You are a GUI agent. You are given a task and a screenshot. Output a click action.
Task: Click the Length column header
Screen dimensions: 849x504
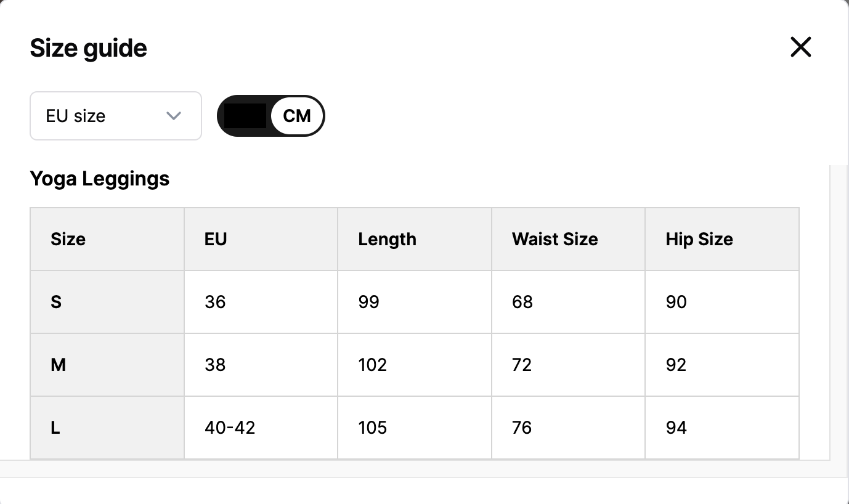coord(387,239)
